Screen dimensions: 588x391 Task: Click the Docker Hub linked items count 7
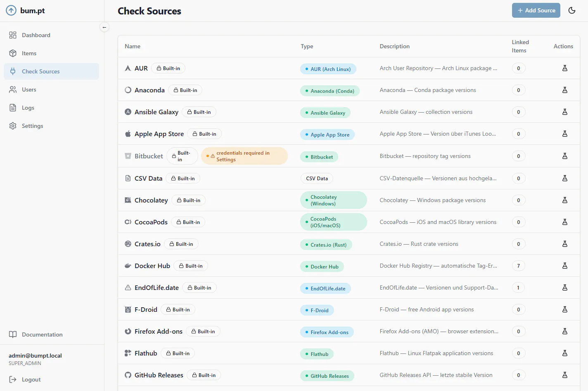click(x=519, y=266)
